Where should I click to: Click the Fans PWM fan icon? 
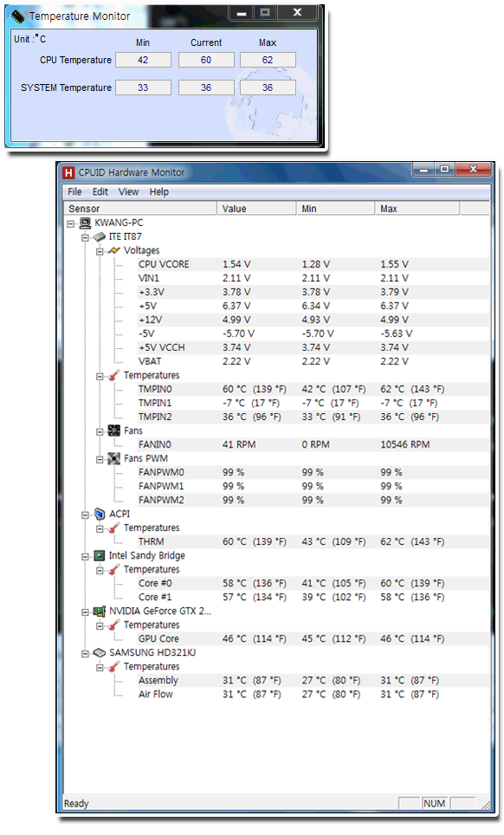pos(114,458)
